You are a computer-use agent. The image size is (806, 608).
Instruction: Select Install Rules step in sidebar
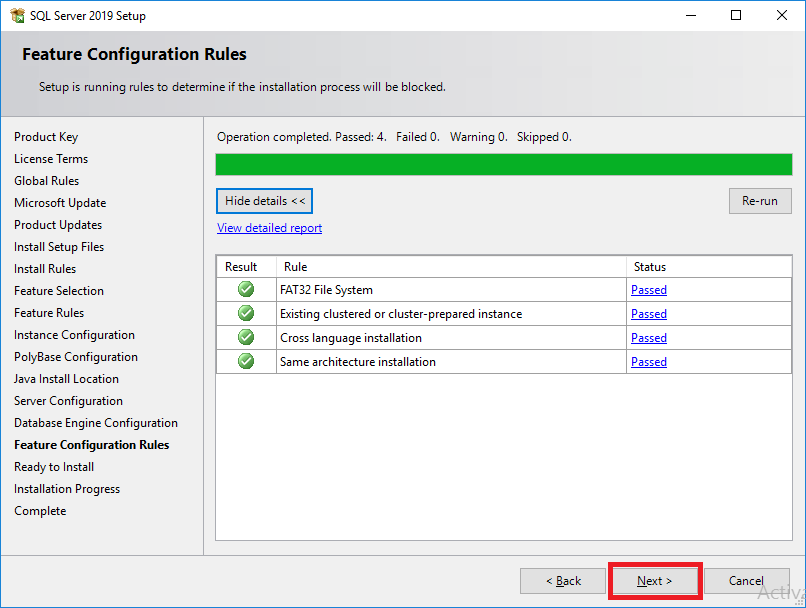tap(45, 269)
